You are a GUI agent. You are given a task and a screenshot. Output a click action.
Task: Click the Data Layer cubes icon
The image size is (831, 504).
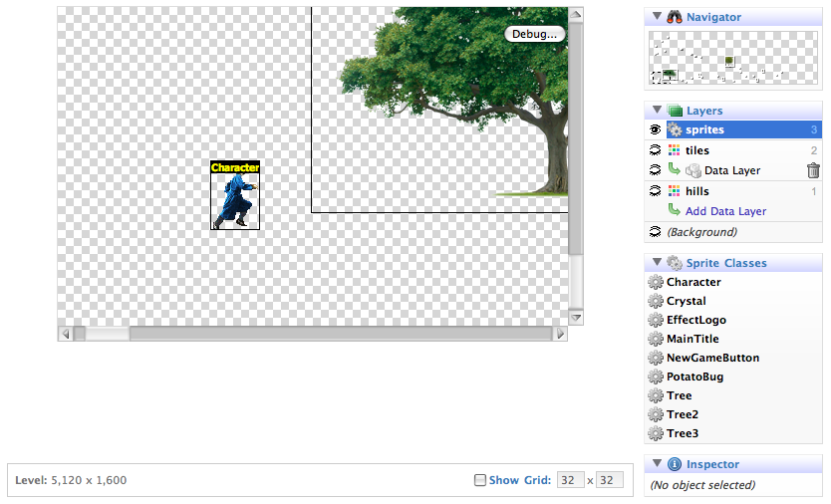click(x=693, y=171)
